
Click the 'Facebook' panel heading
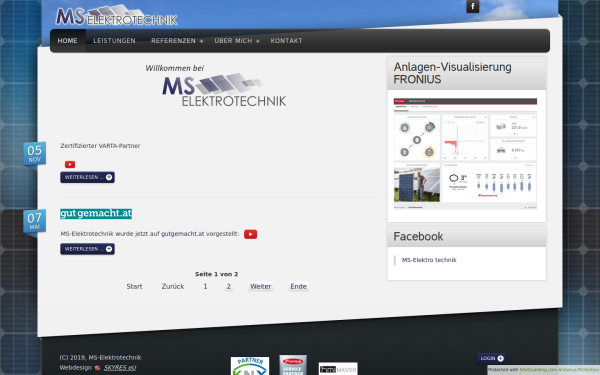pyautogui.click(x=418, y=236)
